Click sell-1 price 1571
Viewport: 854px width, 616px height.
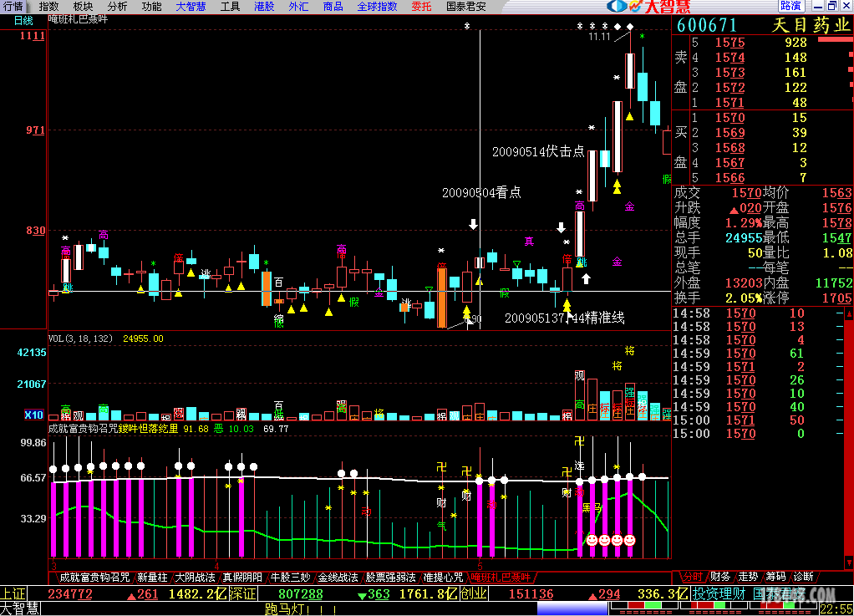(729, 103)
